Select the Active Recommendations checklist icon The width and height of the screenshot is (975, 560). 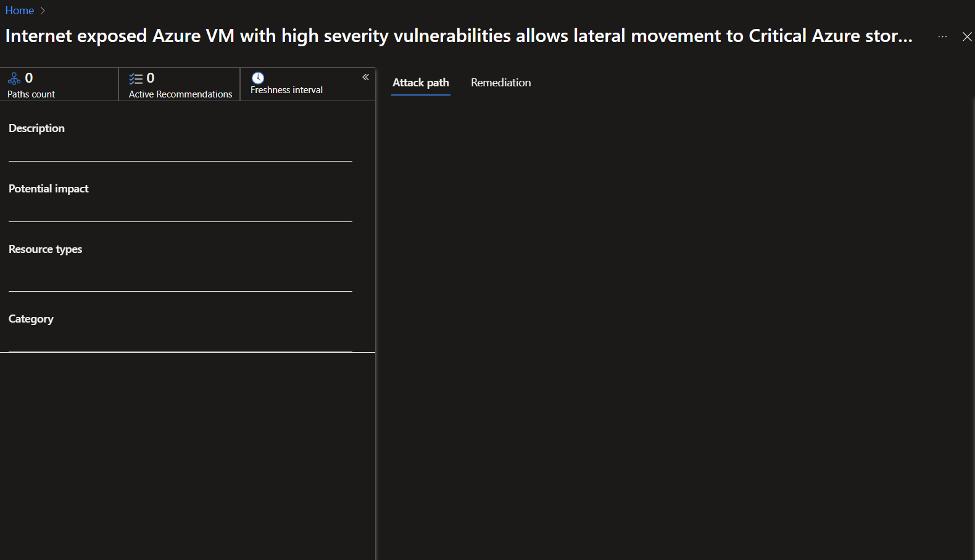136,78
